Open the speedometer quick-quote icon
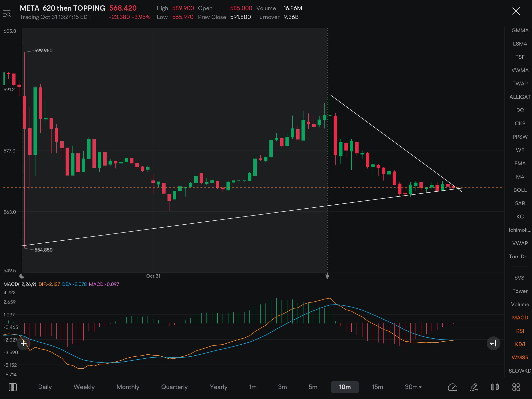The height and width of the screenshot is (399, 532). pos(452,387)
